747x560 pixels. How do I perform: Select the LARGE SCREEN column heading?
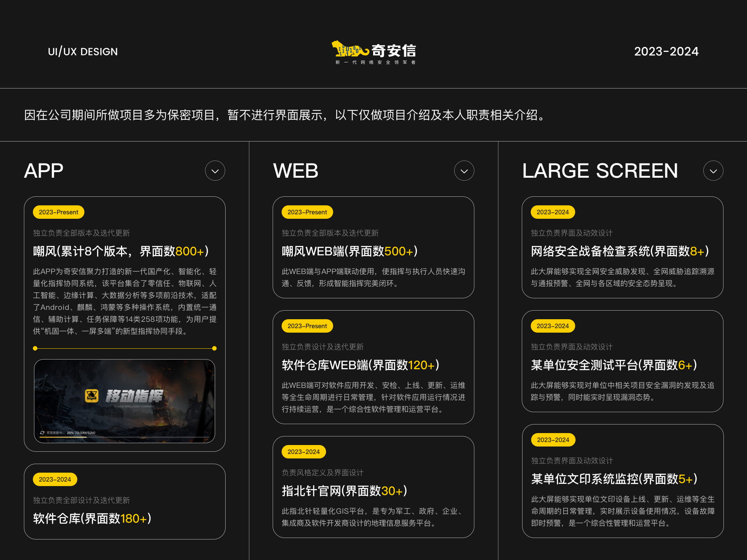(x=600, y=171)
